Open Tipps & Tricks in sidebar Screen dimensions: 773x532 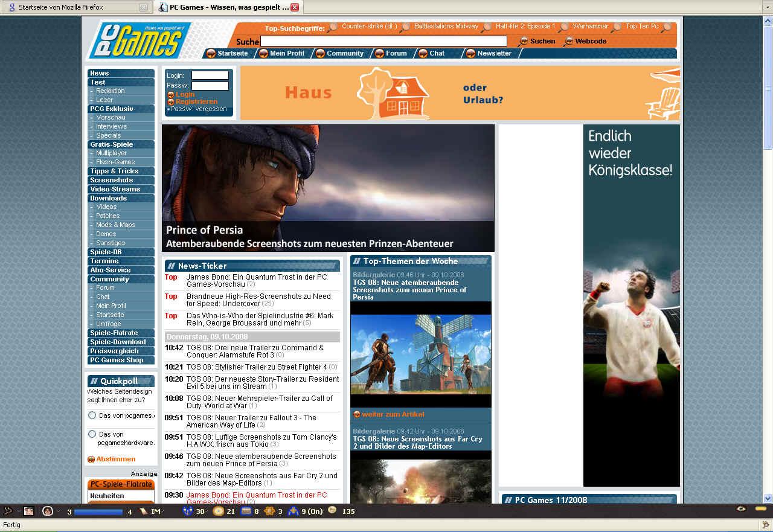(x=121, y=171)
